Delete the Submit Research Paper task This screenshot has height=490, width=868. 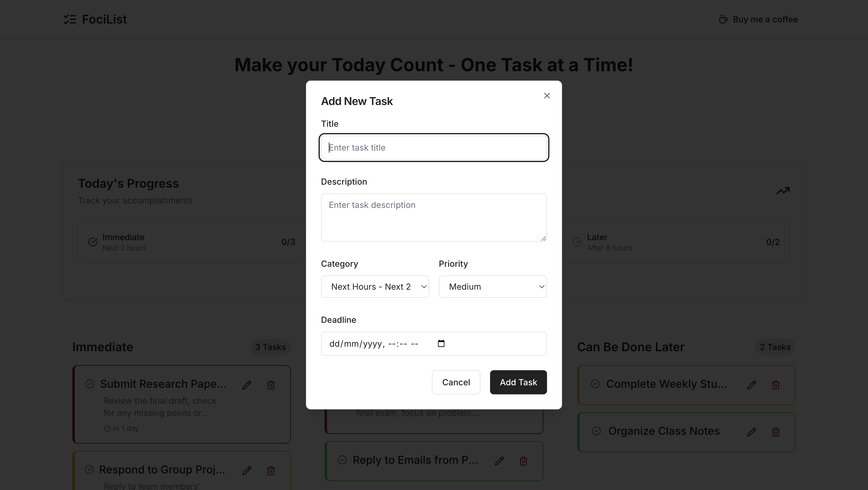pos(271,385)
